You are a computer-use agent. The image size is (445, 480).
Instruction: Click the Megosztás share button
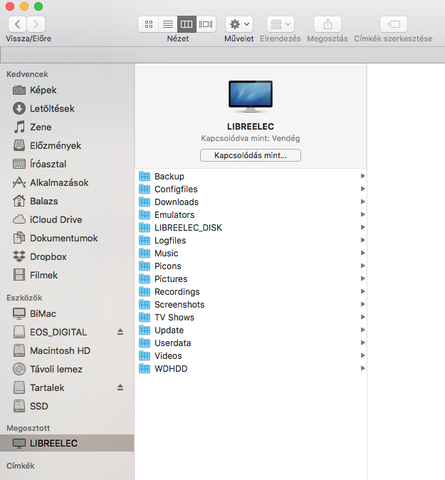pyautogui.click(x=327, y=24)
